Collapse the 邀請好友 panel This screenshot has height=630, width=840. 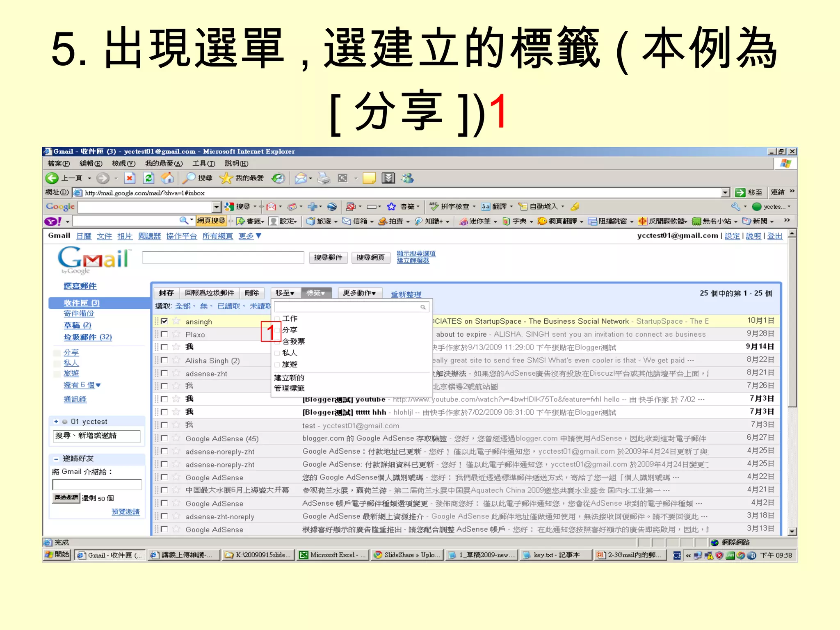[56, 459]
